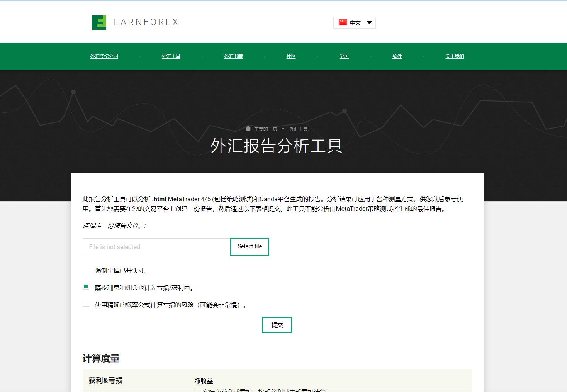Click the 'File is not selected' field
The width and height of the screenshot is (567, 392).
pyautogui.click(x=156, y=247)
